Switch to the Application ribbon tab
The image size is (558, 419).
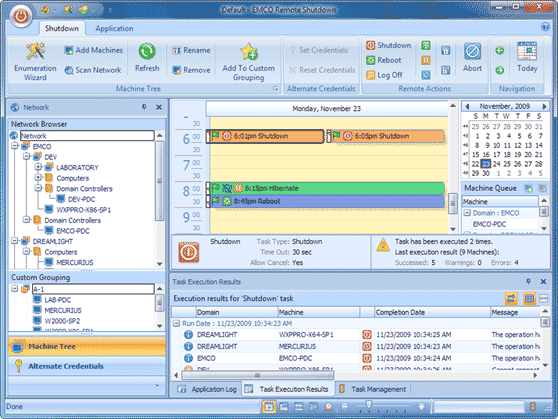(x=114, y=28)
